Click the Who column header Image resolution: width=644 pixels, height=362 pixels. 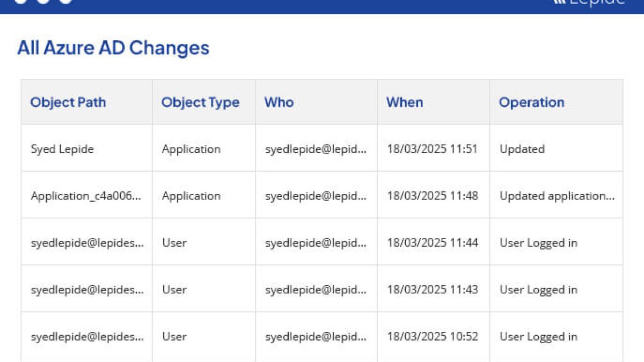[279, 102]
